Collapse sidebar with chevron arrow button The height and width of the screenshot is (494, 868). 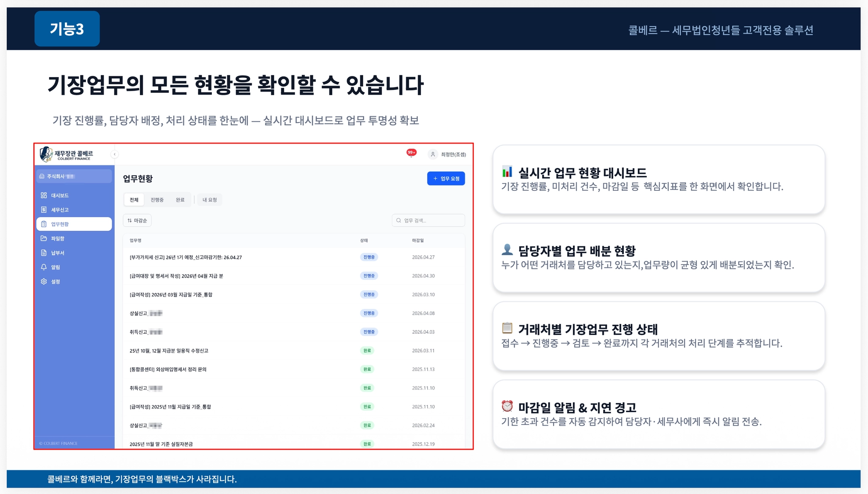[114, 154]
